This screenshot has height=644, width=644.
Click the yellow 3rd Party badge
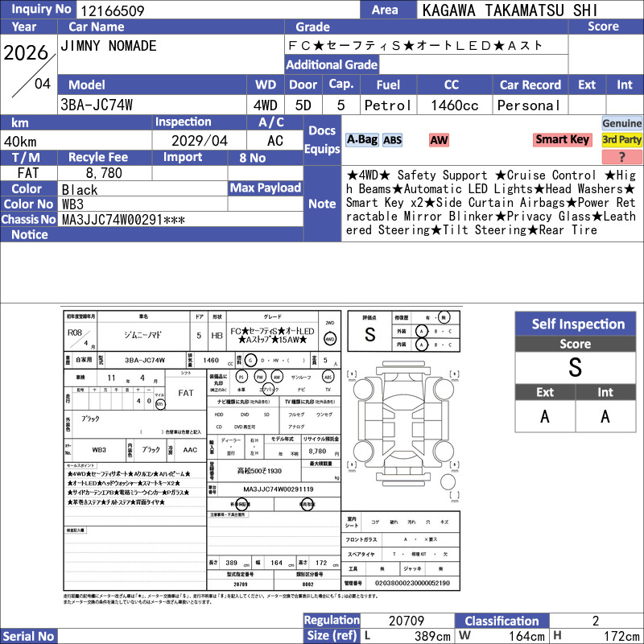621,139
